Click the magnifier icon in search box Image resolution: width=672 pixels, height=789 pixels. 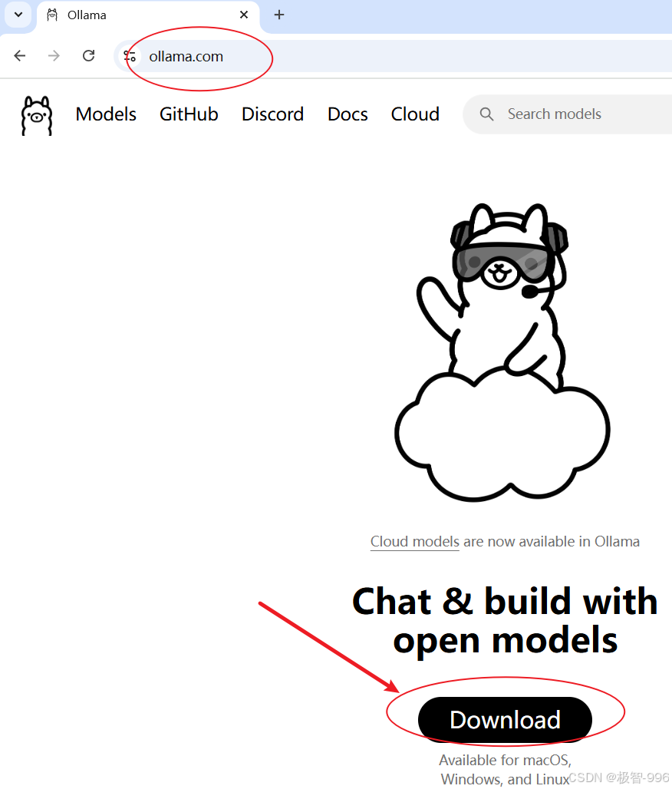486,114
